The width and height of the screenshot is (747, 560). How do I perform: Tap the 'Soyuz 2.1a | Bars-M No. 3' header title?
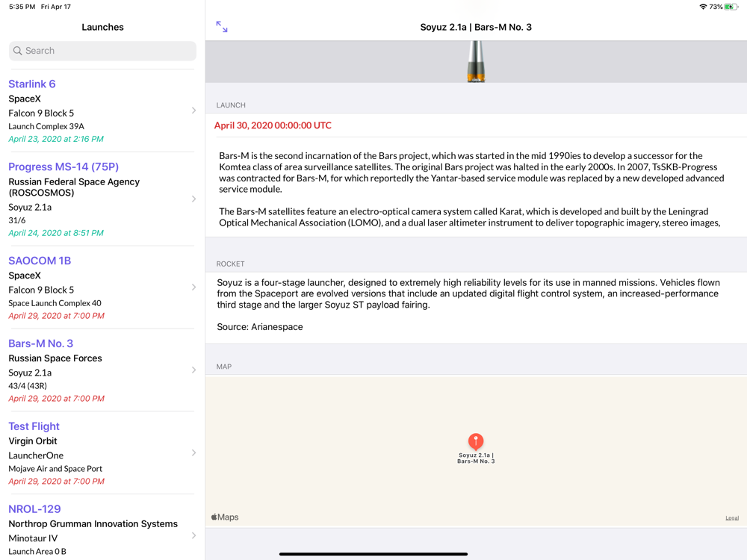475,27
